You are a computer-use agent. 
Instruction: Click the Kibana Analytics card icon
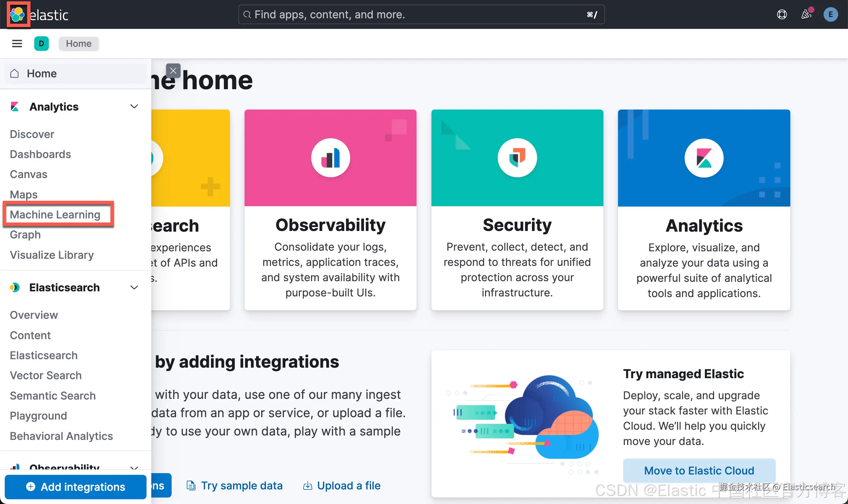(704, 158)
